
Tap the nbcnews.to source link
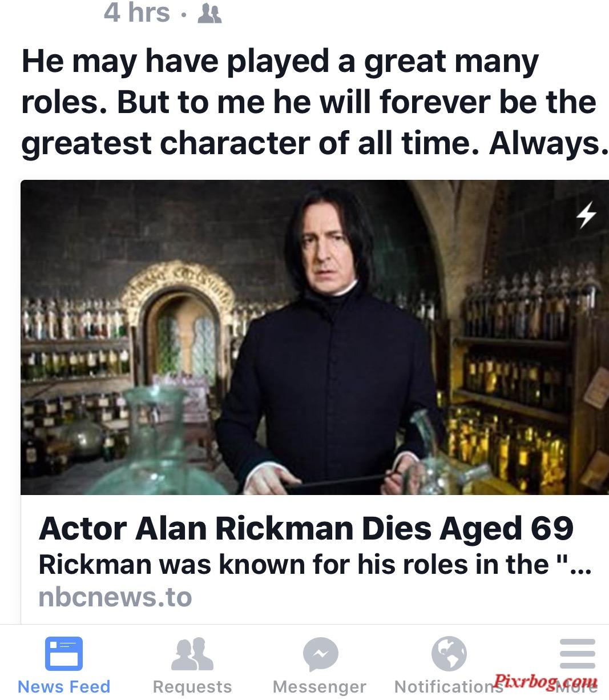[115, 597]
